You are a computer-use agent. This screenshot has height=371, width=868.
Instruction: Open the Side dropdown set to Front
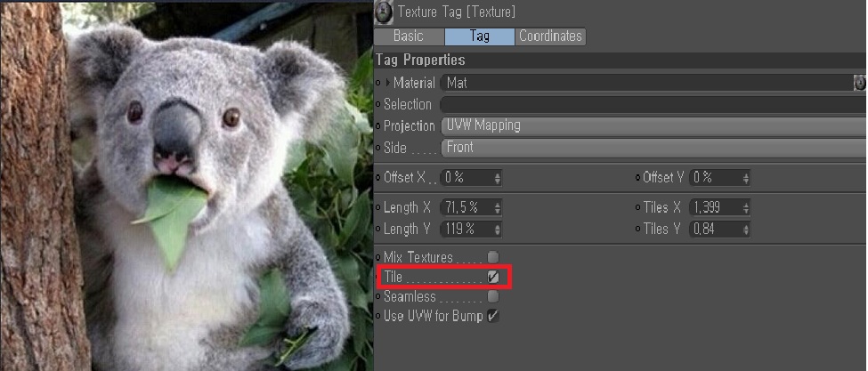[653, 148]
